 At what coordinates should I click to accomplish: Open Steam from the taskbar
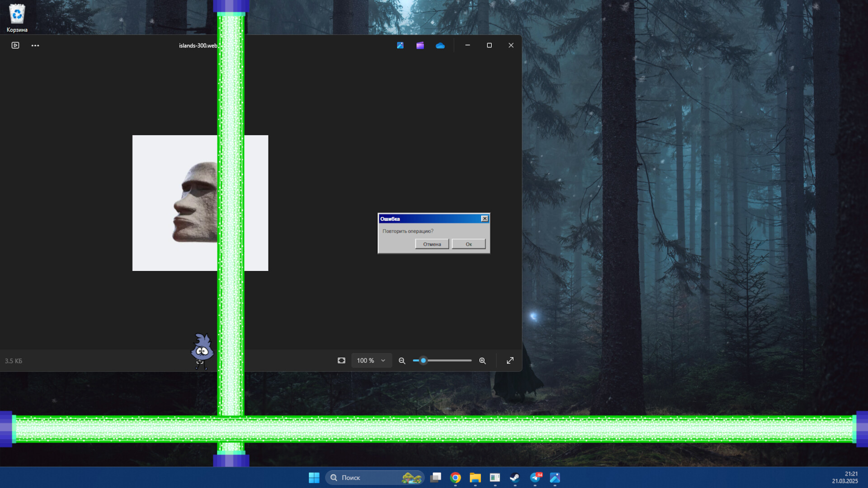coord(515,478)
